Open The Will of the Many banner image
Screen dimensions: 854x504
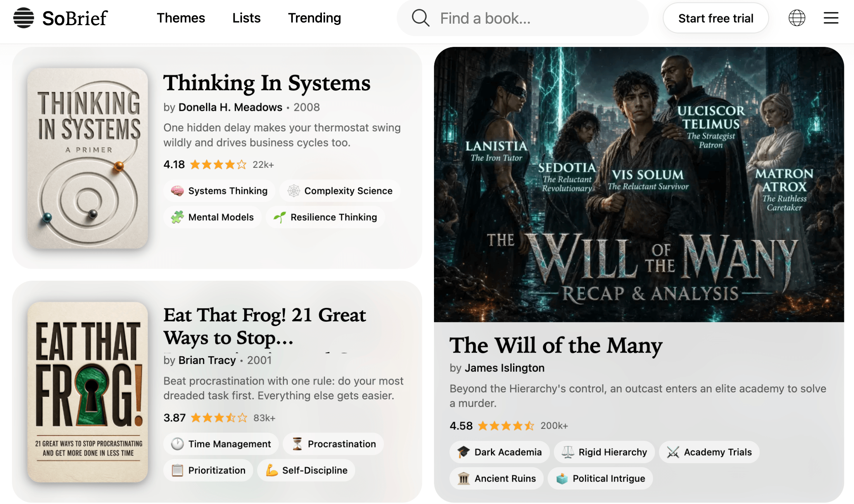(639, 185)
